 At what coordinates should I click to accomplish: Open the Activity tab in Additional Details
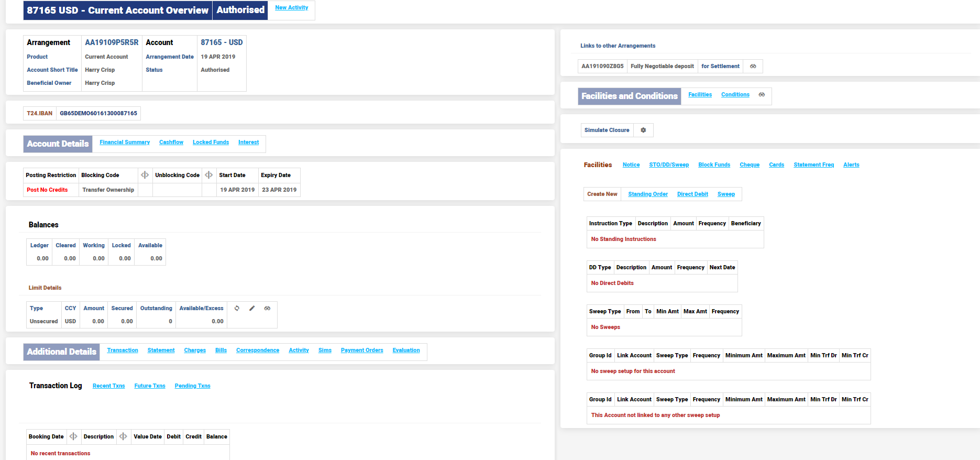coord(299,351)
